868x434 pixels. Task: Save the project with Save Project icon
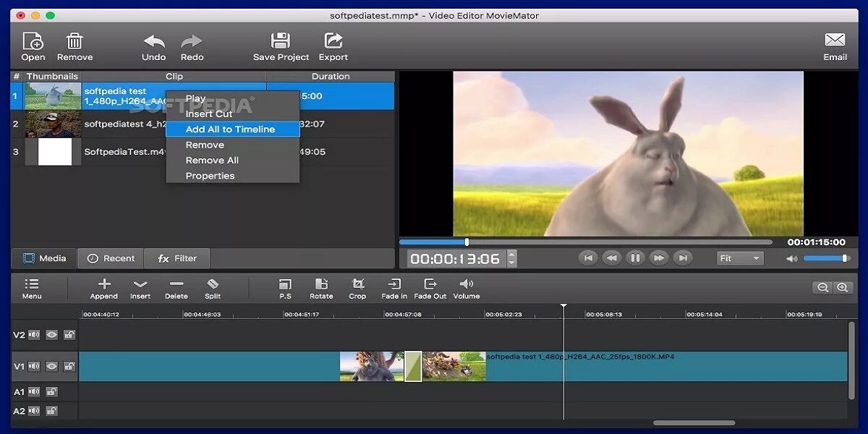tap(281, 41)
